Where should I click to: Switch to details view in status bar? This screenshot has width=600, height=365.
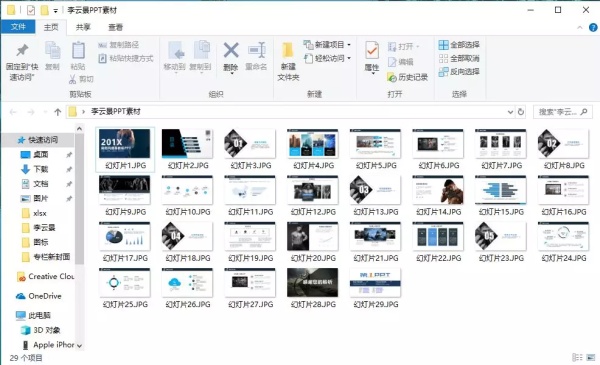[x=577, y=357]
